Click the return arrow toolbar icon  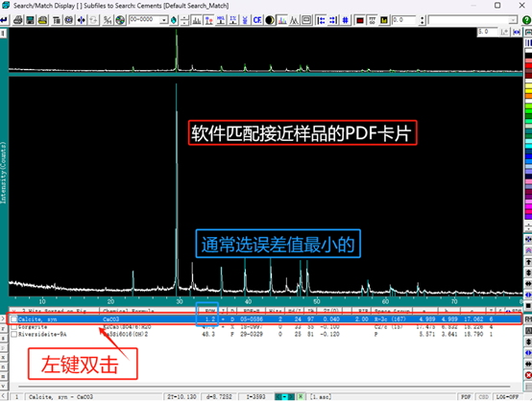[x=4, y=20]
